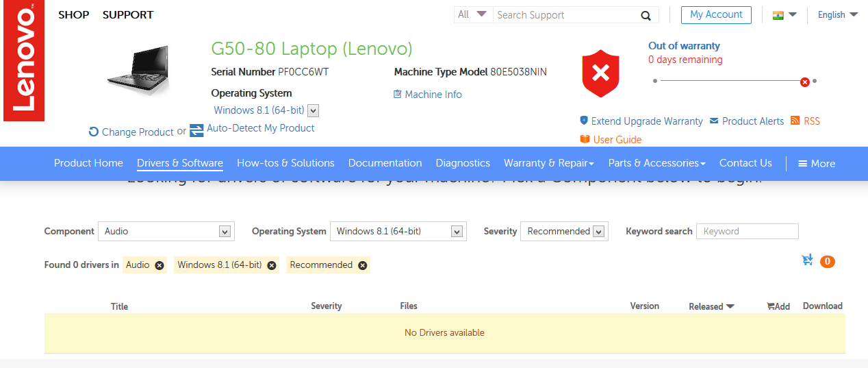Screen dimensions: 868x368
Task: Click the download cart icon
Action: (808, 260)
